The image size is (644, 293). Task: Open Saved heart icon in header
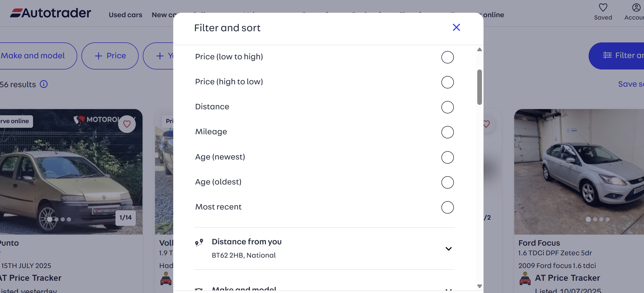(603, 8)
